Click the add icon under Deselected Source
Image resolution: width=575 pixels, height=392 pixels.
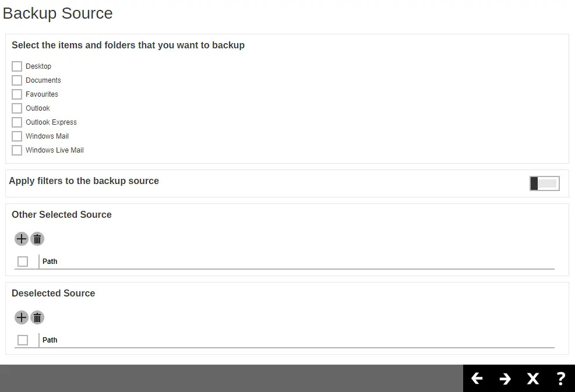click(x=22, y=317)
